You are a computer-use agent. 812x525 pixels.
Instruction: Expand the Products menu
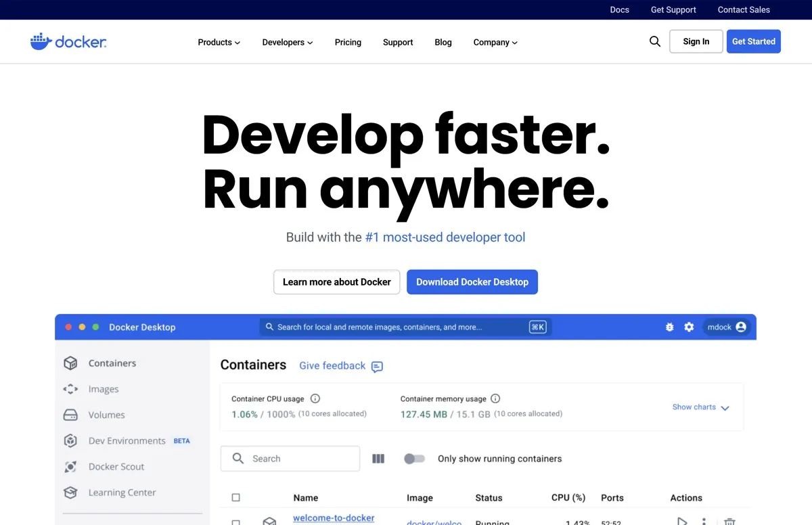tap(218, 42)
